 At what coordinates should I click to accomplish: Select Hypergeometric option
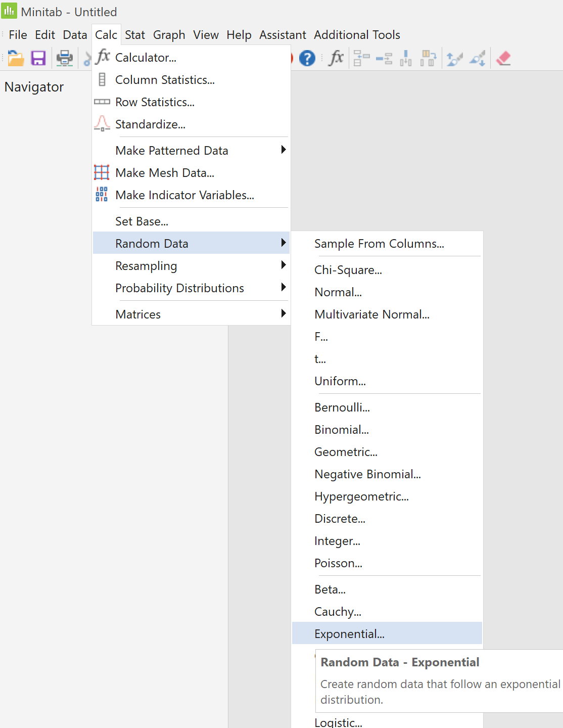click(x=387, y=496)
